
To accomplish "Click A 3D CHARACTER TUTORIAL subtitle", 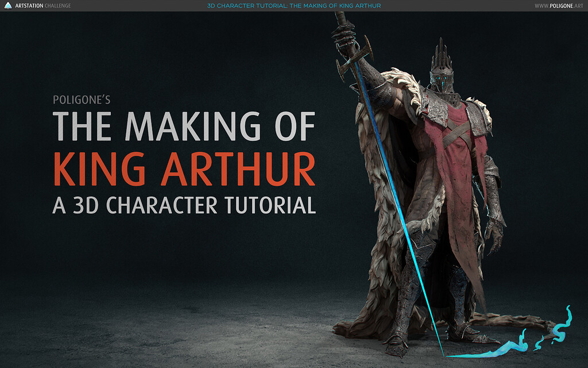I will click(184, 205).
